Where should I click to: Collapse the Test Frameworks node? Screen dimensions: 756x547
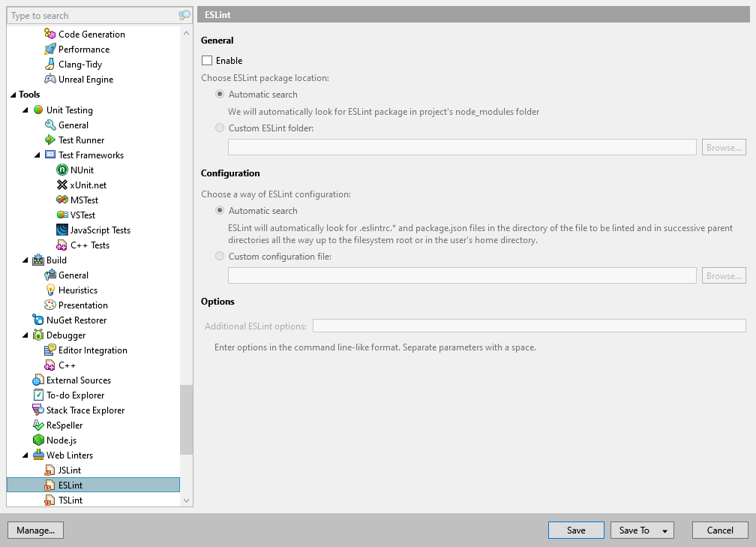click(37, 155)
